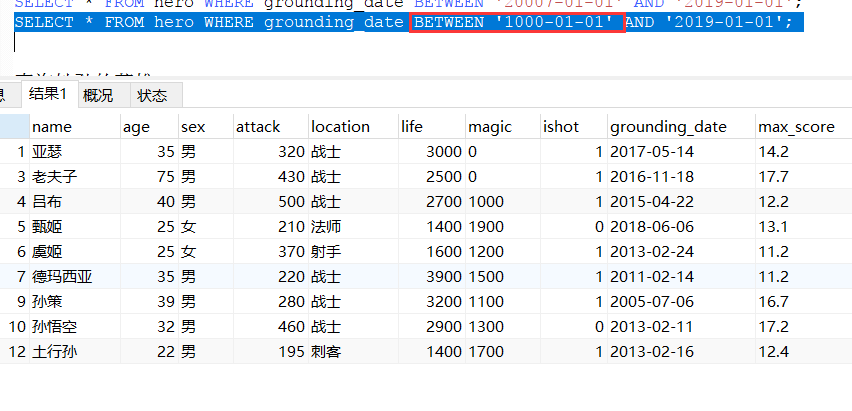Click magic cell 1900
Image resolution: width=852 pixels, height=411 pixels.
click(503, 227)
